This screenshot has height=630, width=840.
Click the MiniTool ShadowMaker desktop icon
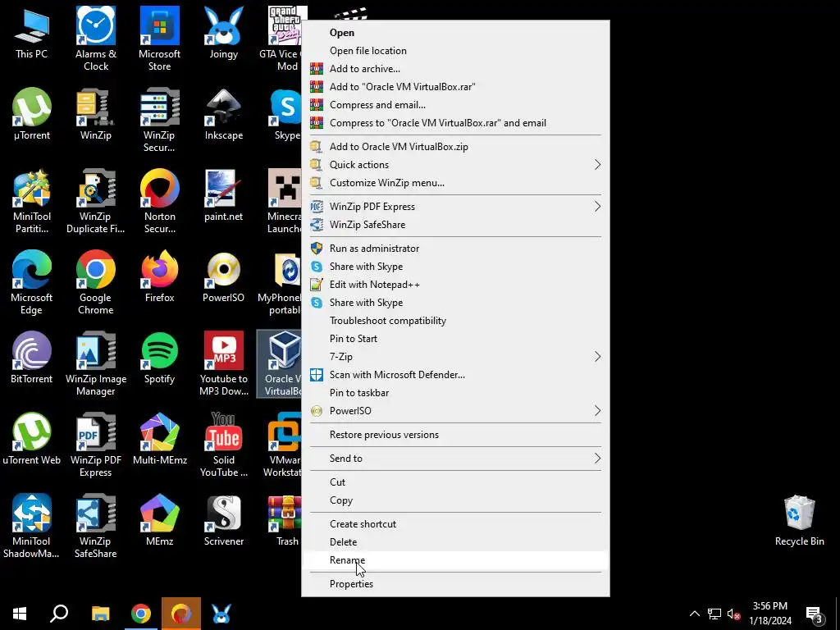pos(32,527)
